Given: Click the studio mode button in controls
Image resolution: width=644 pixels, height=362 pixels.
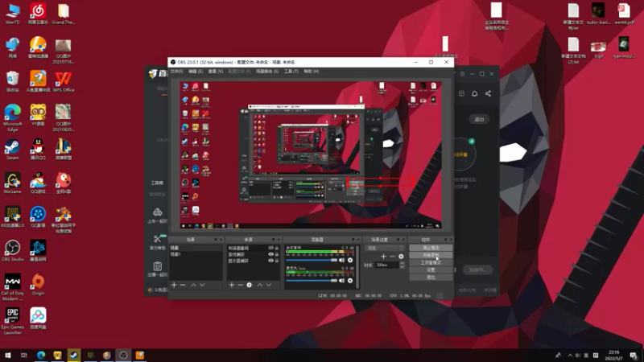Looking at the screenshot, I should pyautogui.click(x=431, y=263).
